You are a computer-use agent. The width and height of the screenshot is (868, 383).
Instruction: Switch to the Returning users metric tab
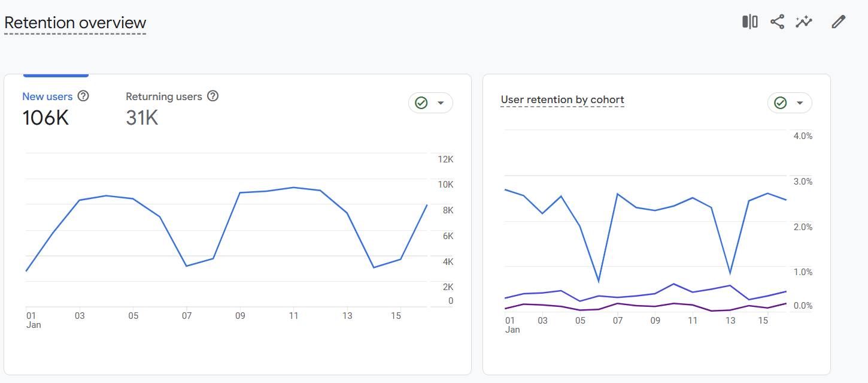point(164,96)
